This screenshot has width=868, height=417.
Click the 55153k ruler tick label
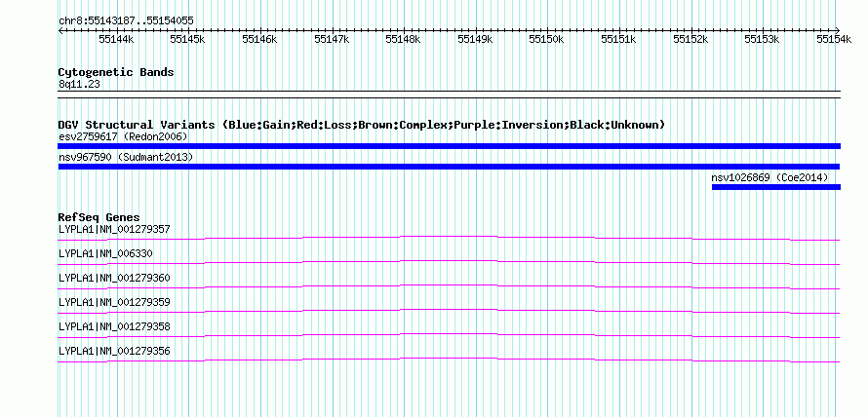coord(762,39)
